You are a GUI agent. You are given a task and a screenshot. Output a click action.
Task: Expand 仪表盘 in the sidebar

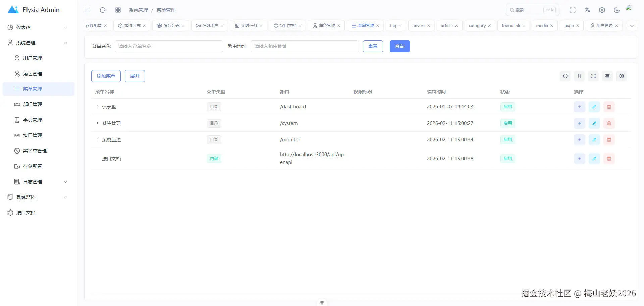click(x=39, y=27)
